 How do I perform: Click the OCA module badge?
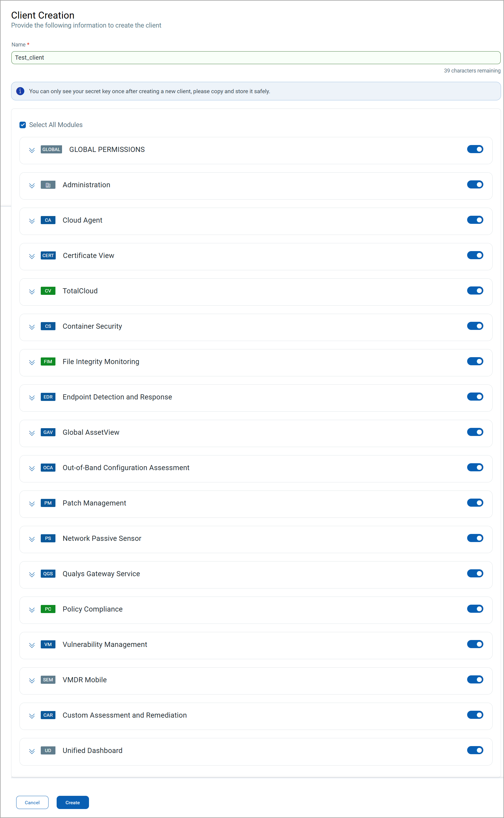coord(48,467)
